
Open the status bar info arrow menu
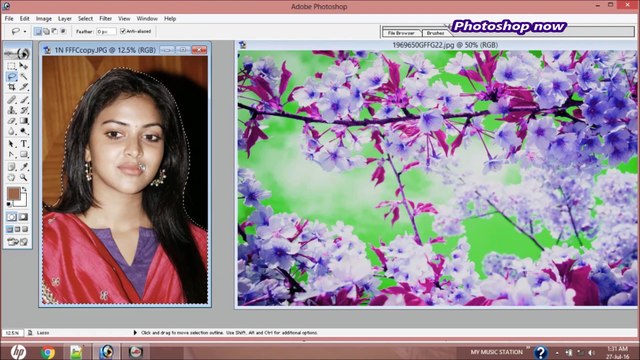(135, 333)
